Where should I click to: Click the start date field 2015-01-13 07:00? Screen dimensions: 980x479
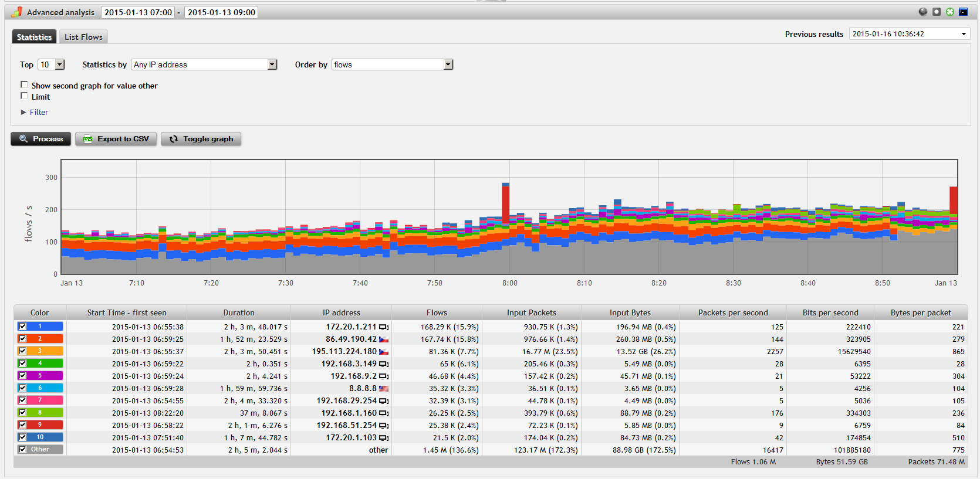coord(138,12)
